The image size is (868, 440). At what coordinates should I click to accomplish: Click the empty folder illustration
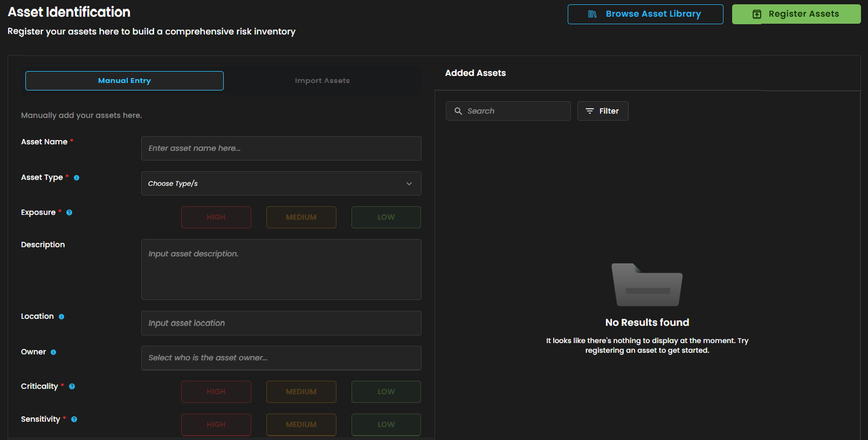click(647, 285)
